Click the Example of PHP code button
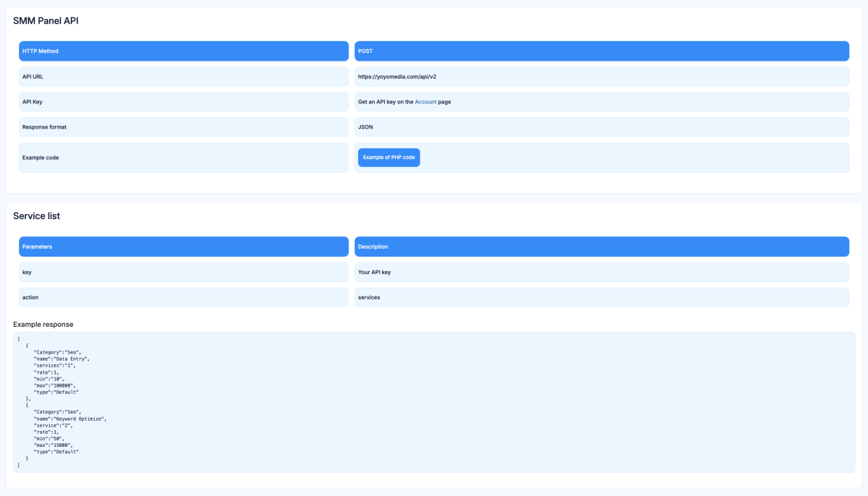 (388, 158)
